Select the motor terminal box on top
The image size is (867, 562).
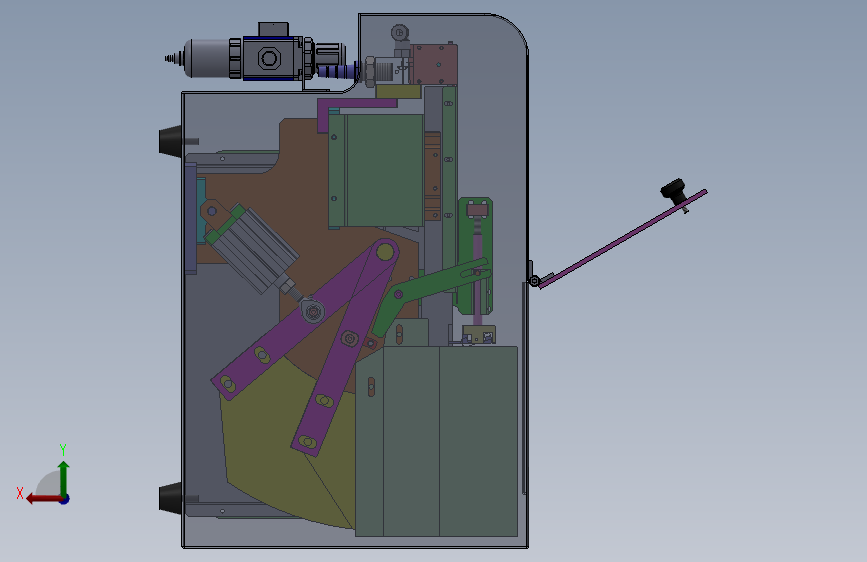click(x=273, y=29)
